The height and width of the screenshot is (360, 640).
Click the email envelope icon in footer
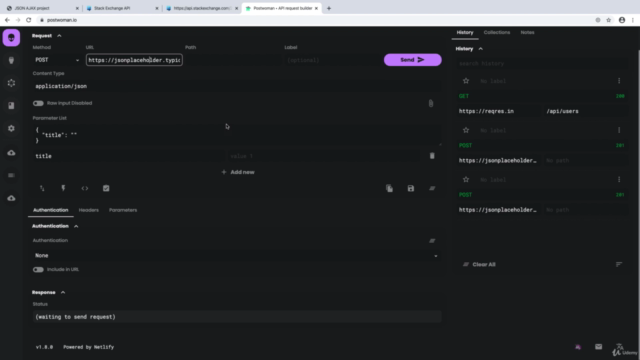[x=598, y=347]
